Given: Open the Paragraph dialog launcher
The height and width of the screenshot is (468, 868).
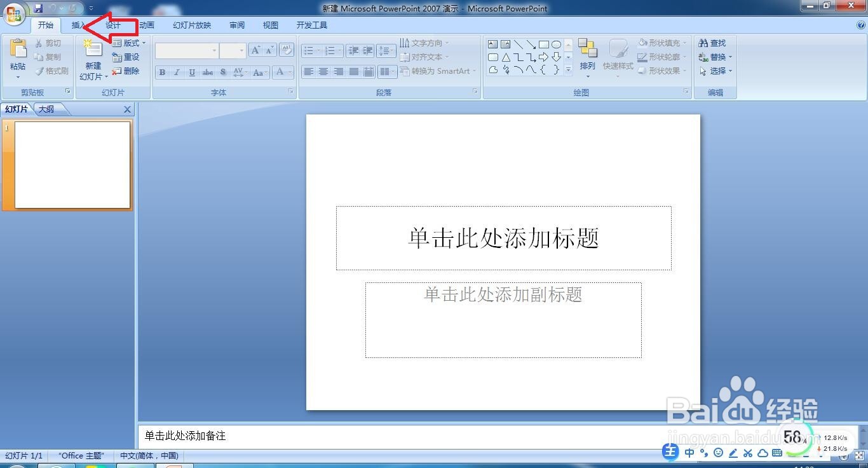Looking at the screenshot, I should coord(475,92).
